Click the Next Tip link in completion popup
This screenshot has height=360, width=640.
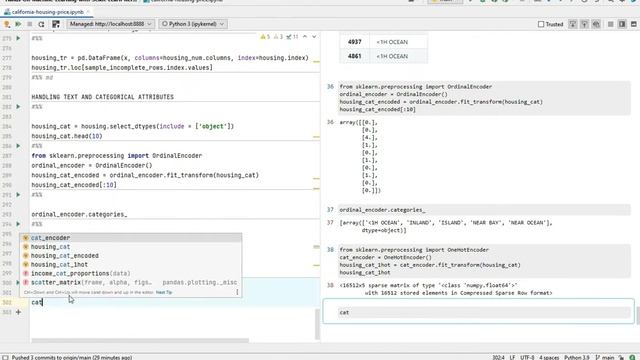click(164, 292)
